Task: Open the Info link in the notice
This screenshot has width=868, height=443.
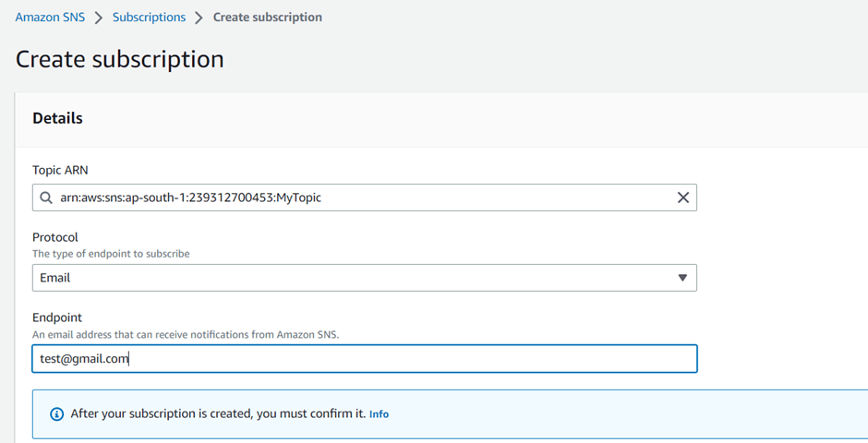Action: tap(379, 414)
